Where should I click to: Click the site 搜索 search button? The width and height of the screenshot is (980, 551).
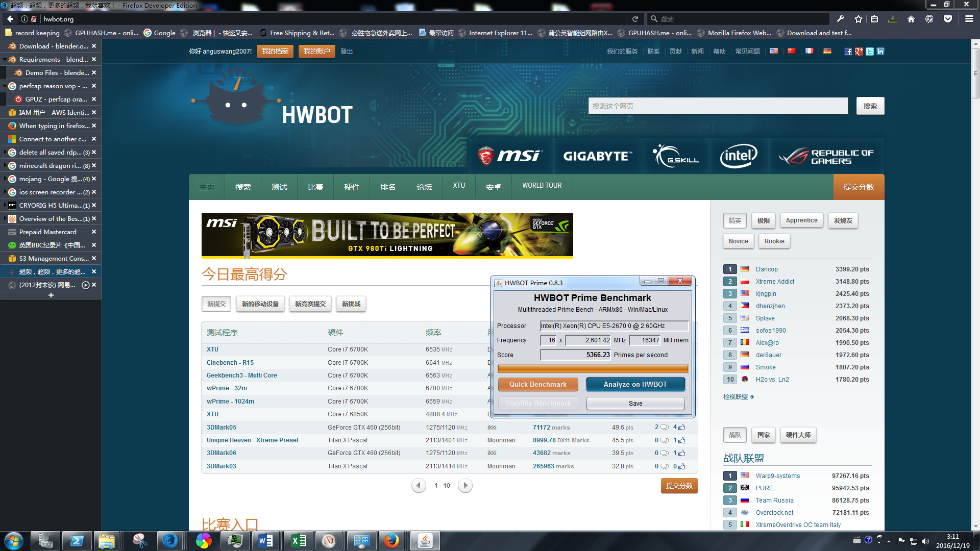tap(870, 106)
